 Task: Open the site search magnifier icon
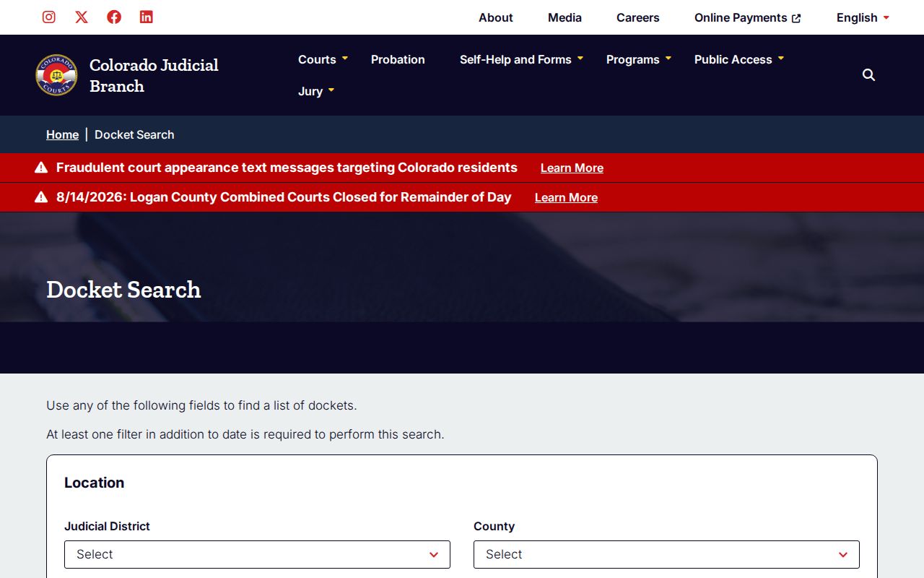[x=869, y=75]
